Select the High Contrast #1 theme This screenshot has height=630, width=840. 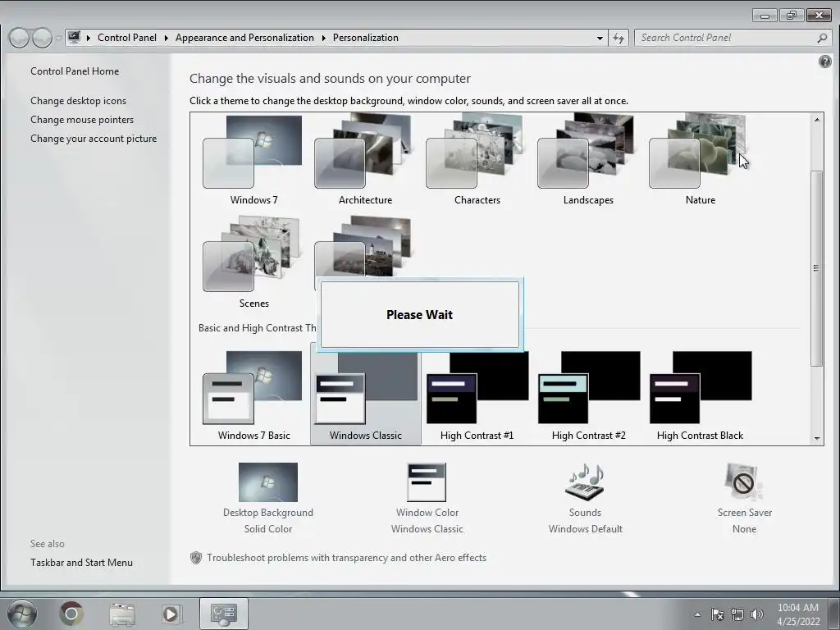point(477,396)
